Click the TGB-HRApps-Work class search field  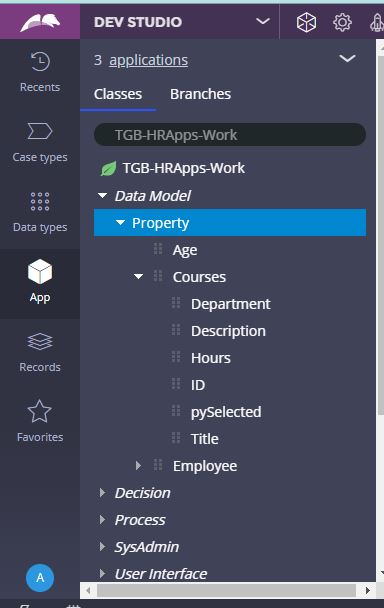pos(230,135)
